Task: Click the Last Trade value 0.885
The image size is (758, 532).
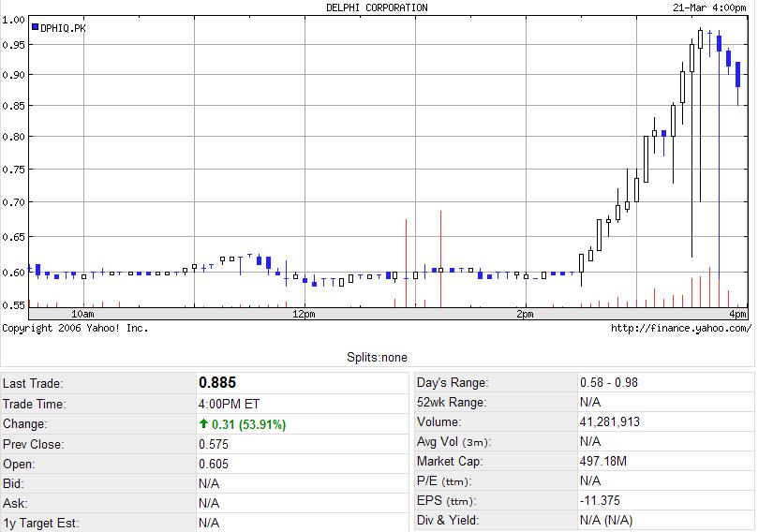Action: pyautogui.click(x=217, y=383)
